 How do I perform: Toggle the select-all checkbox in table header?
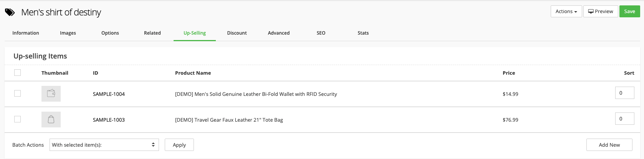coord(17,72)
